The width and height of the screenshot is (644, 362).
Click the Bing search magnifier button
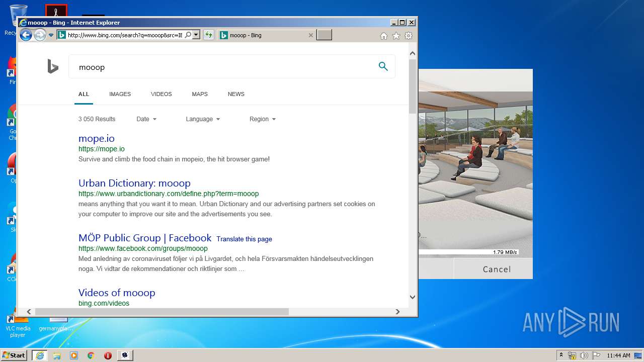coord(383,66)
